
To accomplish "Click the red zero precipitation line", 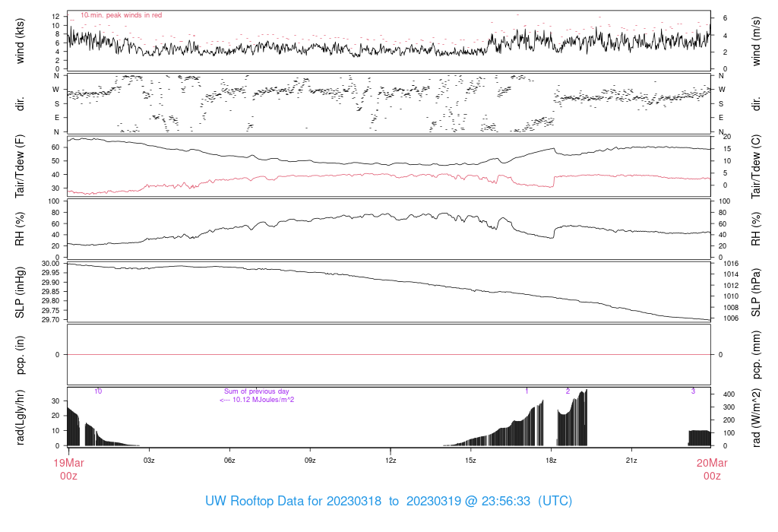I will click(389, 355).
